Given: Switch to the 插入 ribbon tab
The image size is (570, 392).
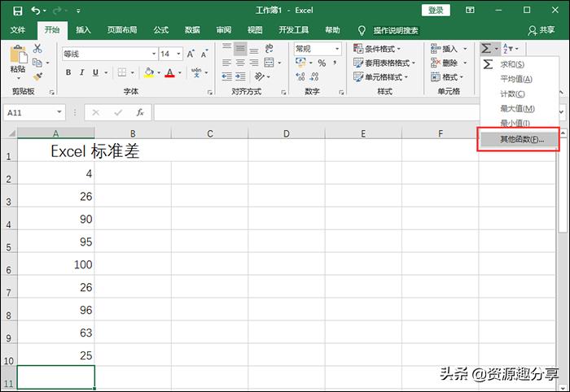Looking at the screenshot, I should tap(83, 30).
